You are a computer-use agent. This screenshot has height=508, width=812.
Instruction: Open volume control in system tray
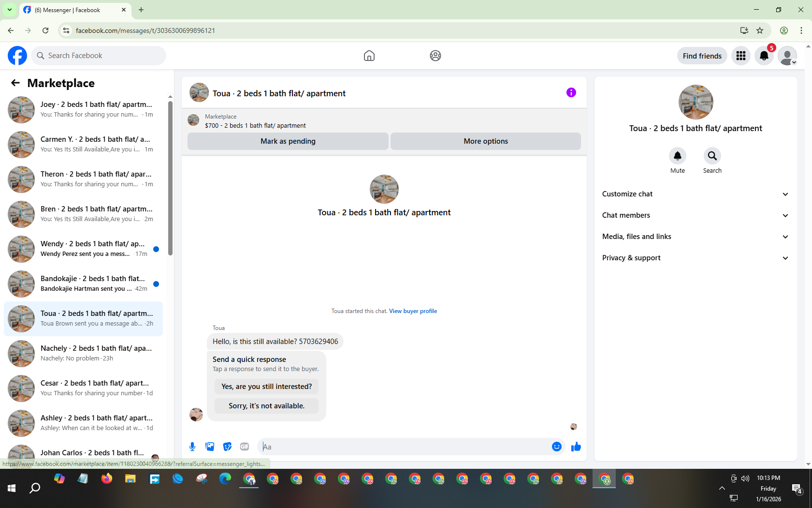coord(745,478)
